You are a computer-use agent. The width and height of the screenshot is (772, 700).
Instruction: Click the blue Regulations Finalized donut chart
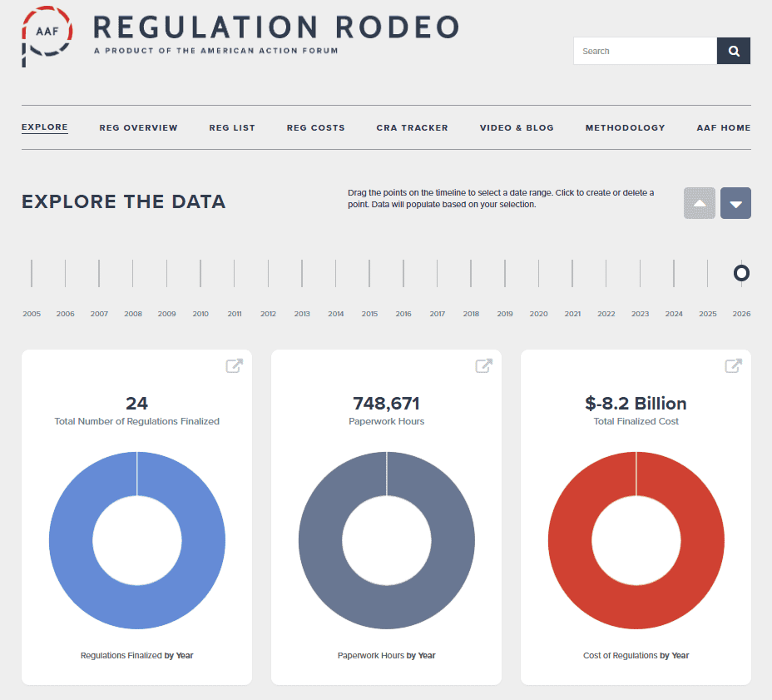pyautogui.click(x=71, y=541)
